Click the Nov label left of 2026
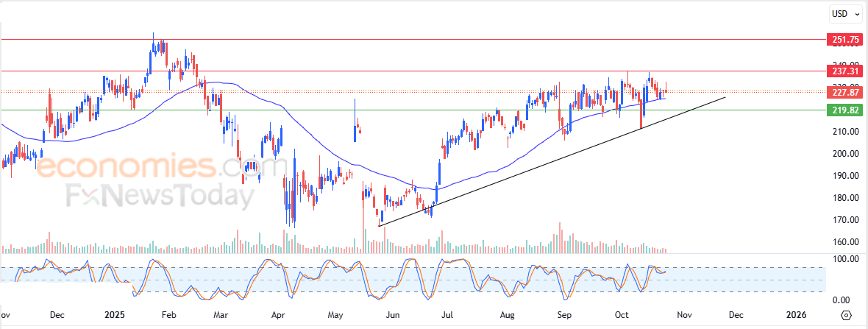This screenshot has height=329, width=868. (x=684, y=315)
